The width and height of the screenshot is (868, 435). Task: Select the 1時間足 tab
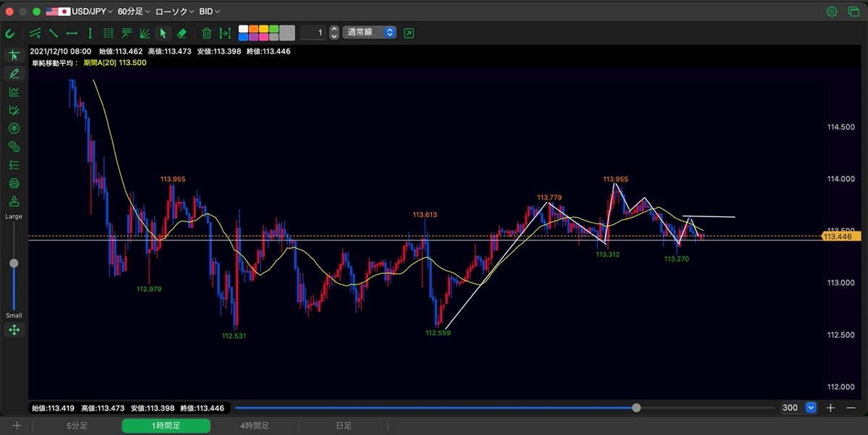166,426
